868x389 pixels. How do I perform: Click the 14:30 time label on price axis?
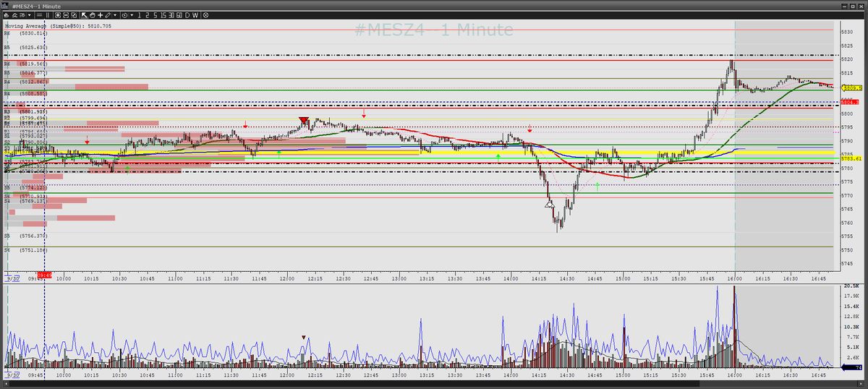567,278
